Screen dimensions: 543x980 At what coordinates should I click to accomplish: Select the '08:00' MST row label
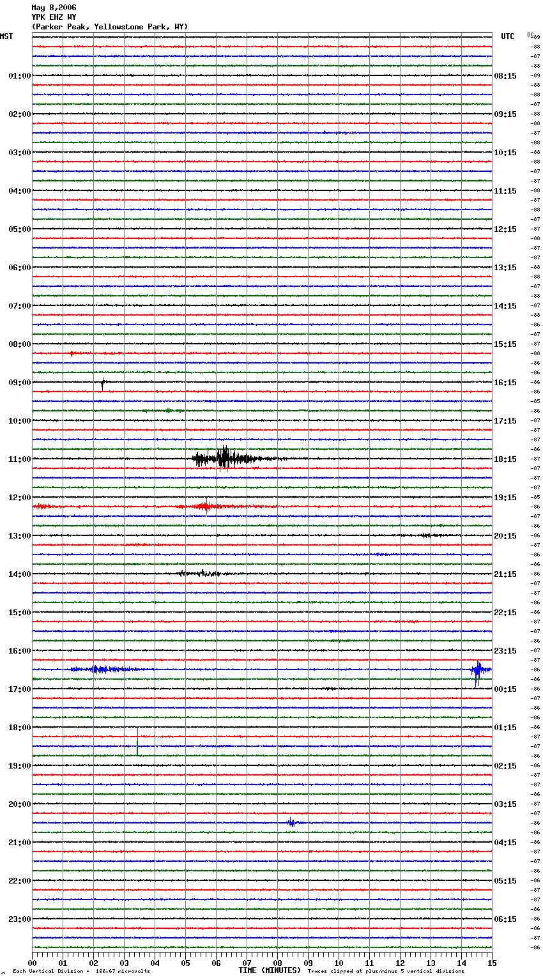point(20,344)
